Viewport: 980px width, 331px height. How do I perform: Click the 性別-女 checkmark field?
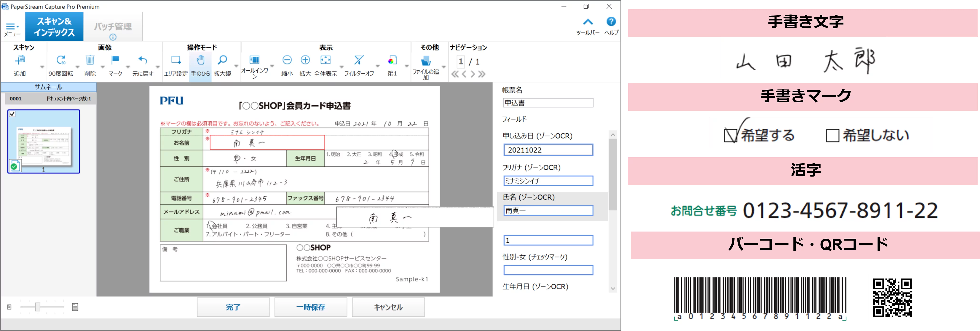(548, 270)
